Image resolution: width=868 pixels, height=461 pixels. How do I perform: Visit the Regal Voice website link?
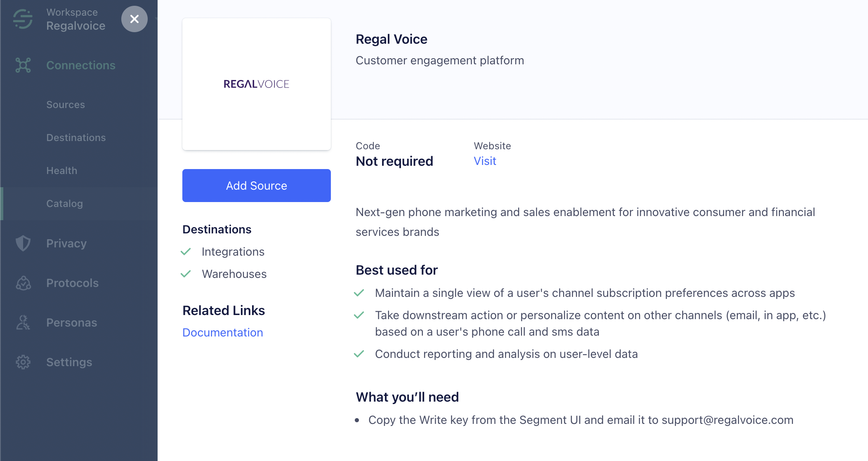pyautogui.click(x=485, y=161)
